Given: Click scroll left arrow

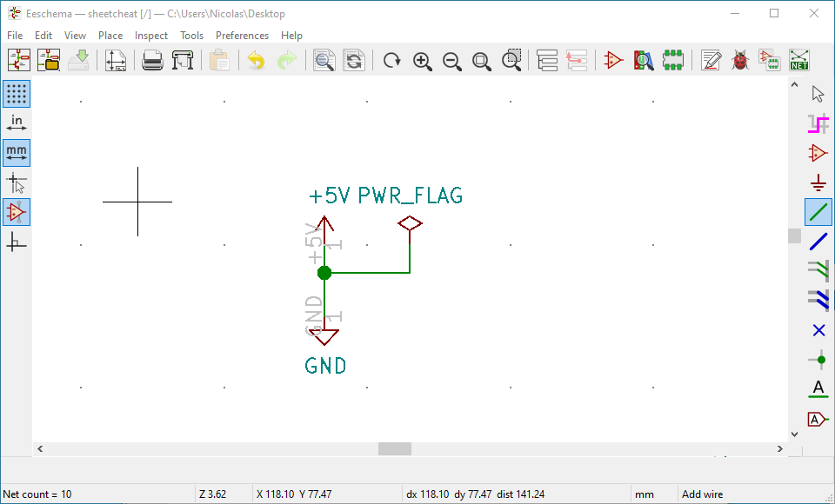Looking at the screenshot, I should 40,449.
